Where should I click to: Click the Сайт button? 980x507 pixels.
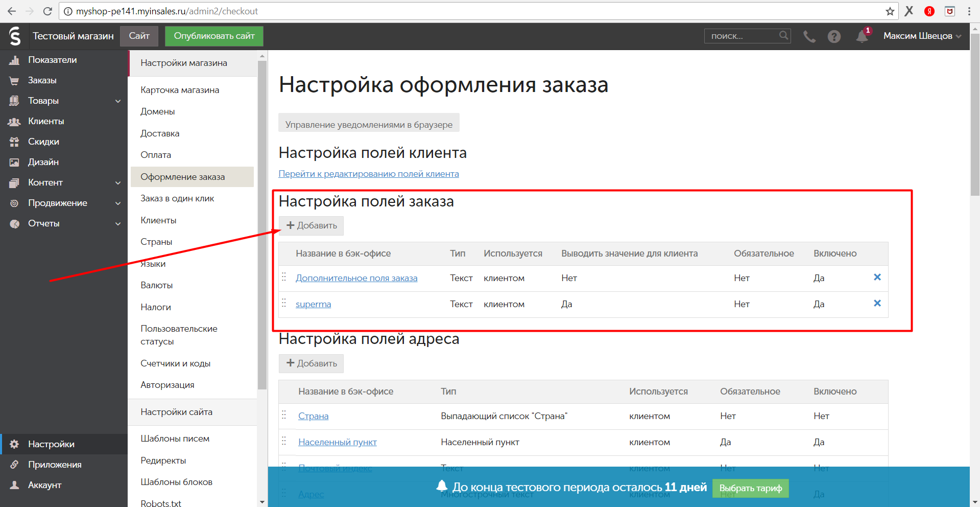pos(139,36)
